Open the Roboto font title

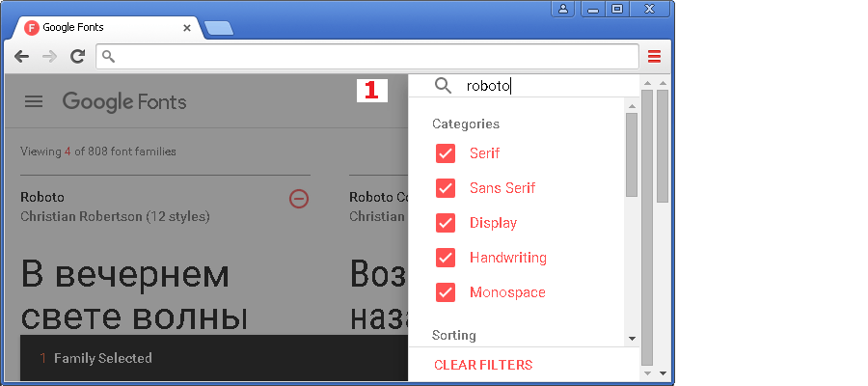pyautogui.click(x=42, y=197)
